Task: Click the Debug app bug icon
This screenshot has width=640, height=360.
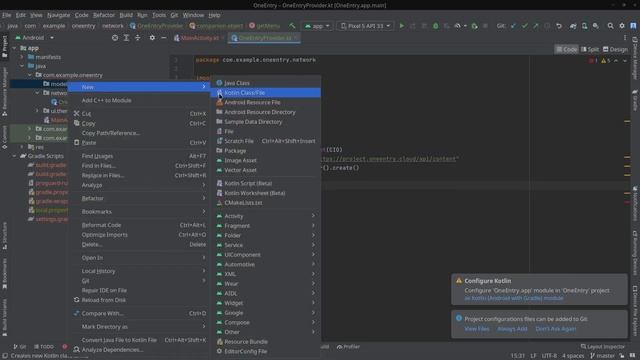Action: [x=436, y=26]
